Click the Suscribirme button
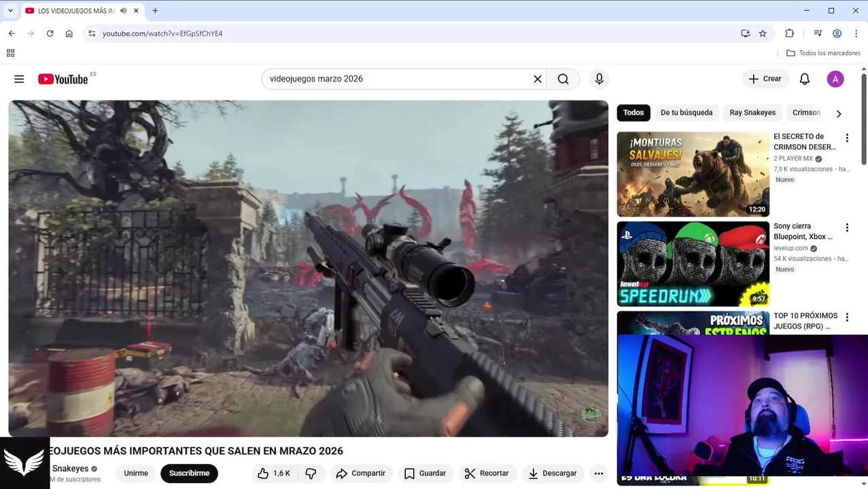This screenshot has width=868, height=489. click(189, 473)
